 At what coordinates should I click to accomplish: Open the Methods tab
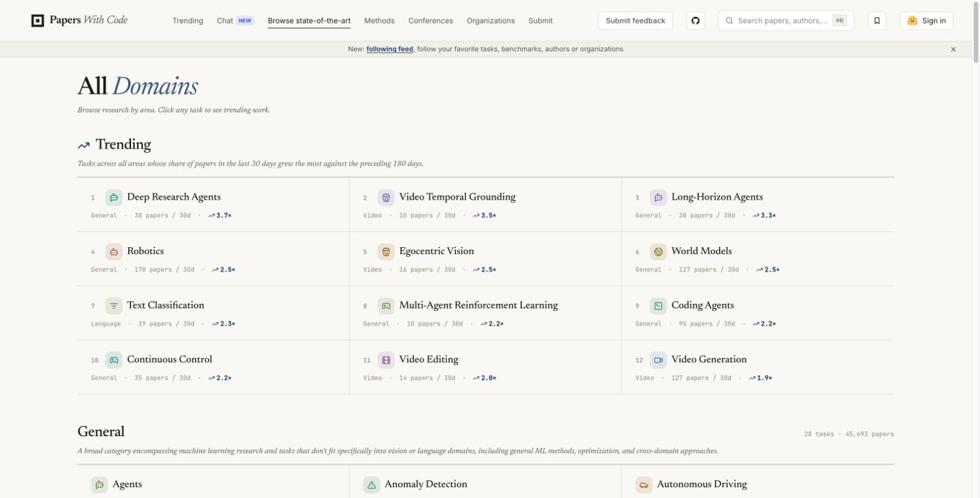[379, 21]
